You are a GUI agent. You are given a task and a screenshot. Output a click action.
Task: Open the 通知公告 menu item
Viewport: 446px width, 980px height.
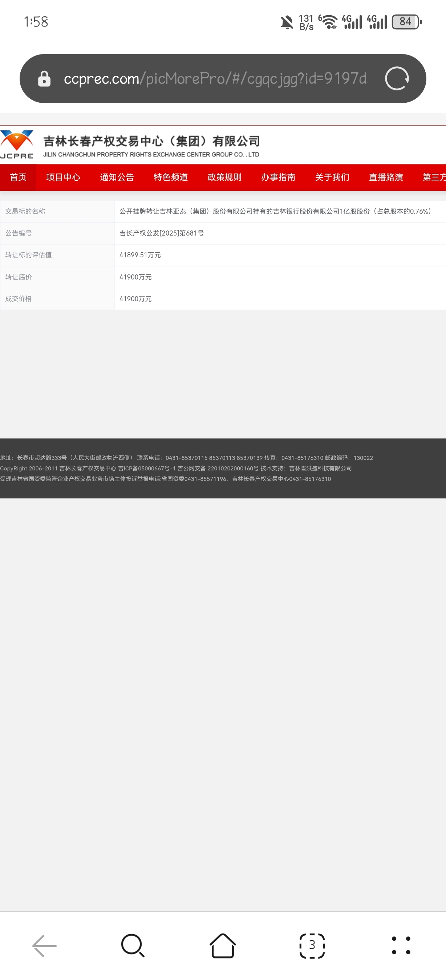coord(117,177)
